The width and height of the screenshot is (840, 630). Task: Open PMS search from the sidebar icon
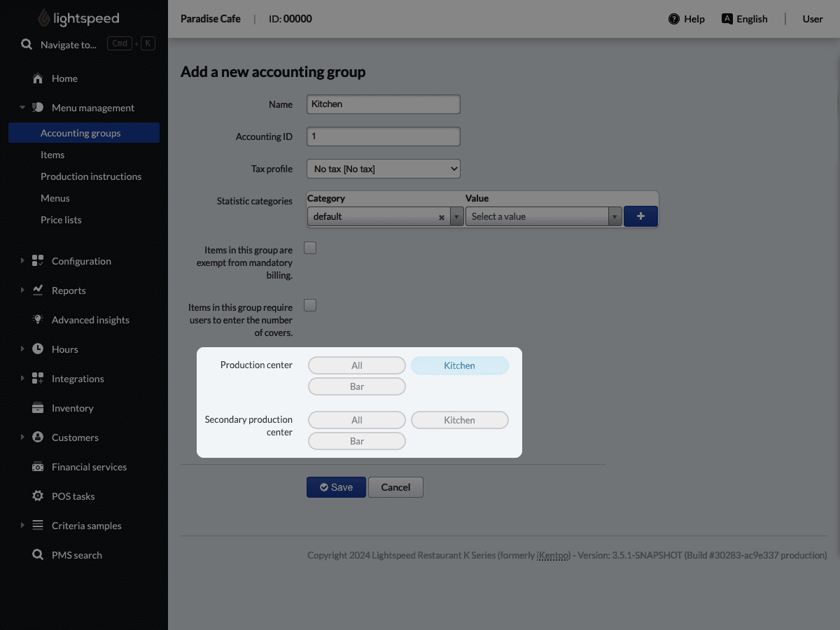pyautogui.click(x=37, y=554)
